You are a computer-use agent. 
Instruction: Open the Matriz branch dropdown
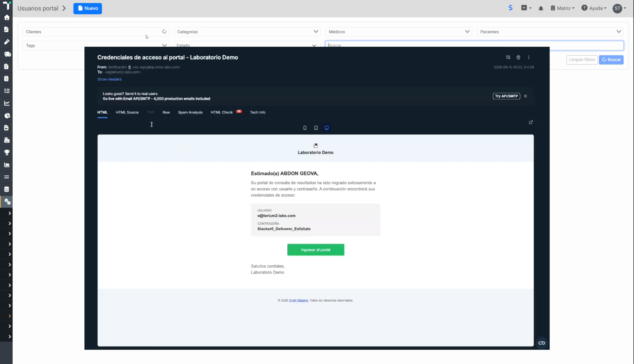click(x=562, y=8)
